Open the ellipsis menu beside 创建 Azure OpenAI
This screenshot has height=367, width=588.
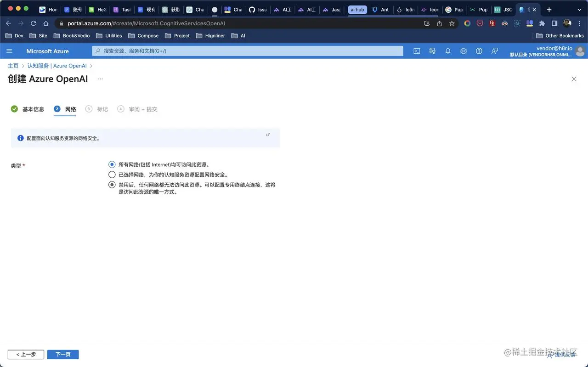101,79
